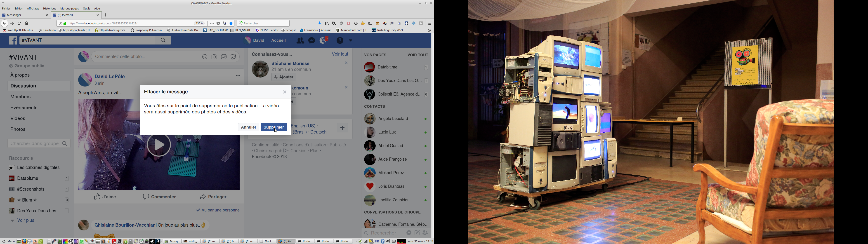Reload the page with refresh icon

click(19, 23)
